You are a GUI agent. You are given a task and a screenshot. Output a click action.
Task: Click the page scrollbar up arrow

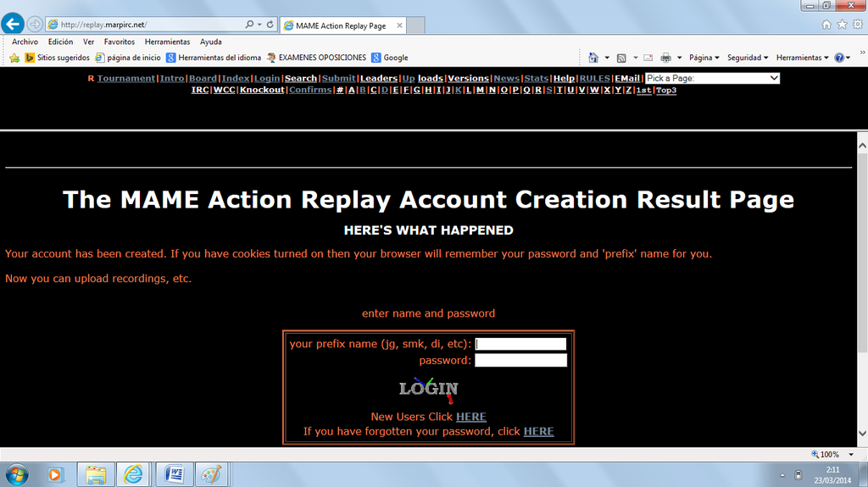pos(862,146)
